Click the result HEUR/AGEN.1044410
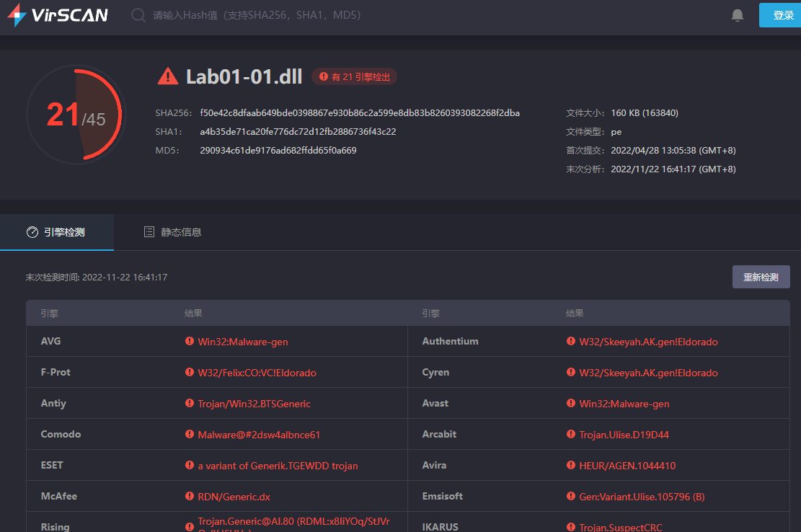The image size is (801, 532). [x=627, y=466]
